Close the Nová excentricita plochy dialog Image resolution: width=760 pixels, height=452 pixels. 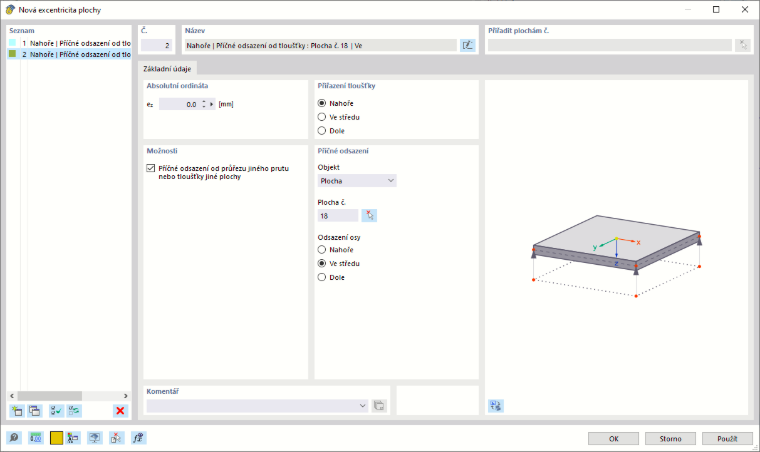click(x=745, y=10)
